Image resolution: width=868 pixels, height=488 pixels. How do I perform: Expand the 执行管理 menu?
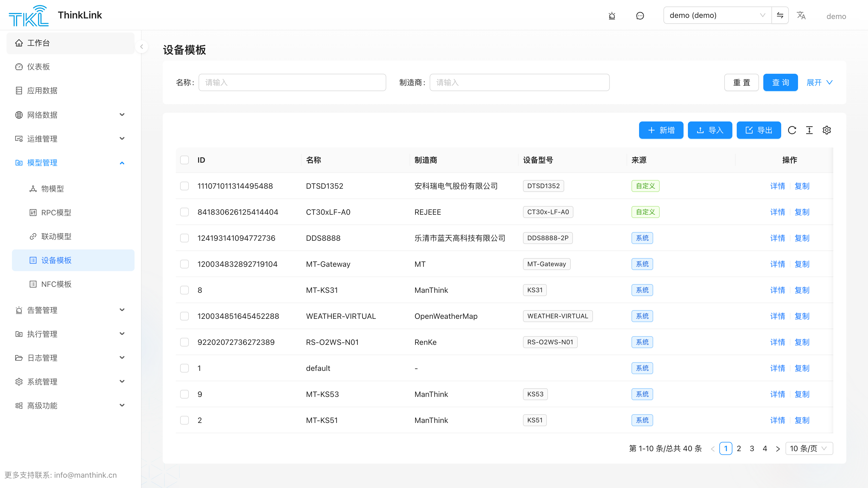71,334
